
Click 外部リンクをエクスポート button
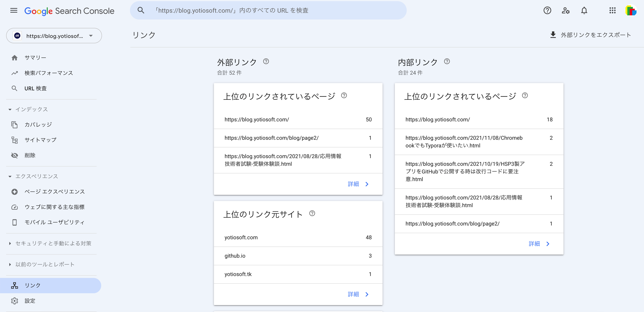(591, 35)
